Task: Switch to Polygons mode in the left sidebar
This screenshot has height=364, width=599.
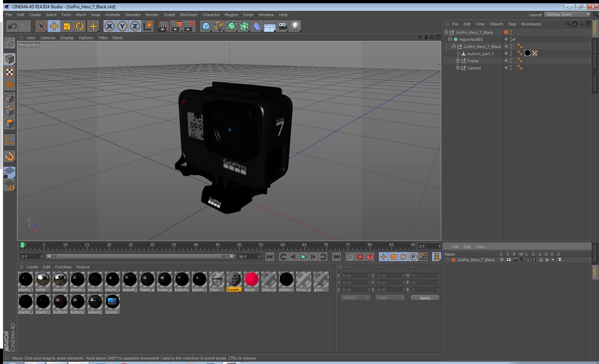Action: tap(9, 124)
